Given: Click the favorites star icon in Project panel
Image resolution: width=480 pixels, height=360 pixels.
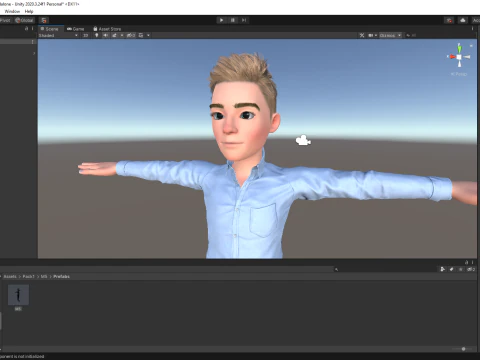Looking at the screenshot, I should [461, 269].
